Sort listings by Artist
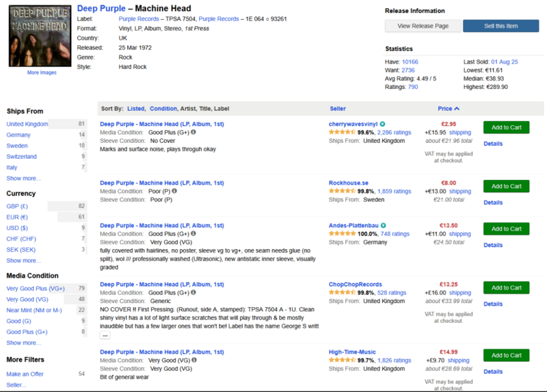547x392 pixels. [x=187, y=109]
